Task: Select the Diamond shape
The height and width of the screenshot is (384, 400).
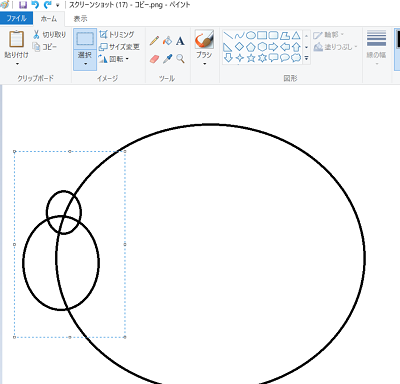Action: coord(239,47)
